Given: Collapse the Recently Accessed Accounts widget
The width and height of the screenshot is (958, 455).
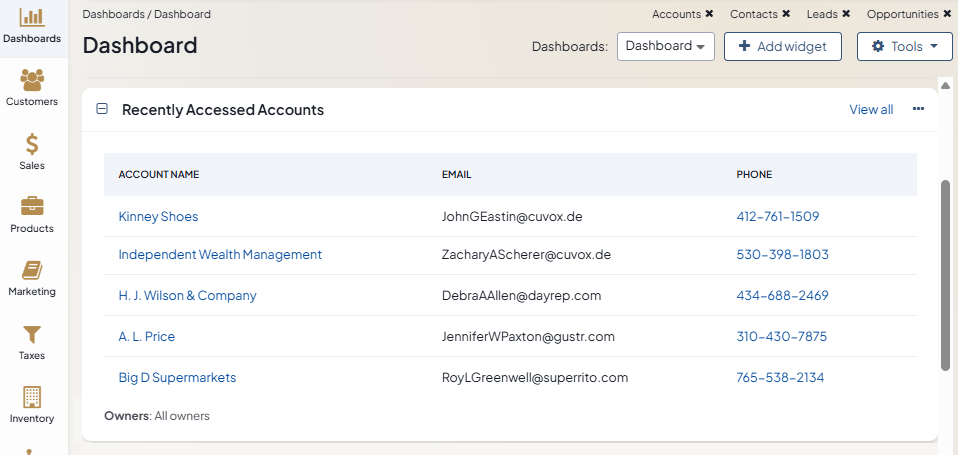Looking at the screenshot, I should tap(102, 110).
